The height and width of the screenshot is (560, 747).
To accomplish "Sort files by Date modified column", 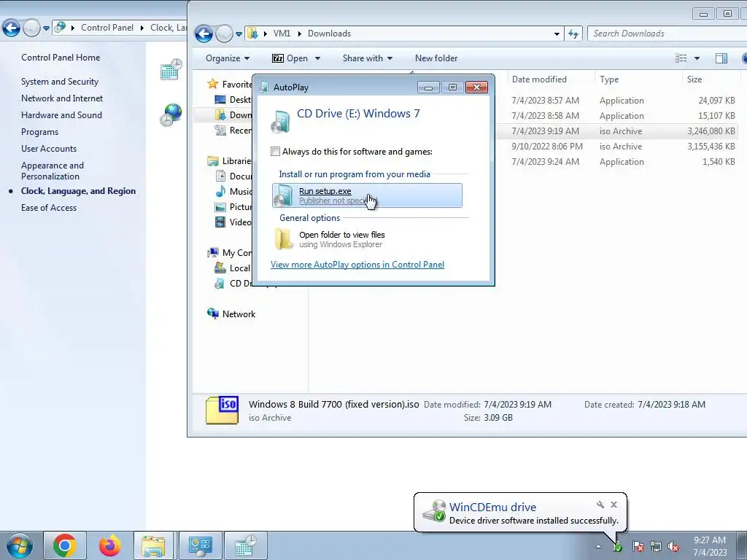I will pos(539,79).
